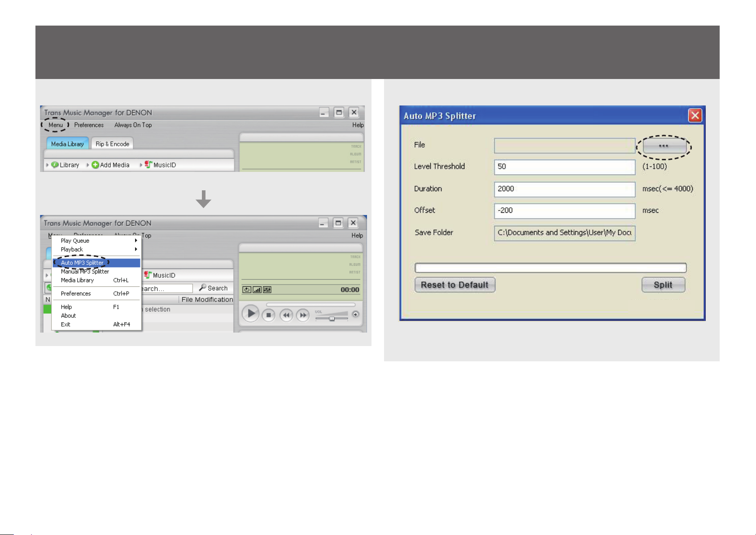Click the magnifier Search button
Image resolution: width=756 pixels, height=535 pixels.
click(213, 288)
